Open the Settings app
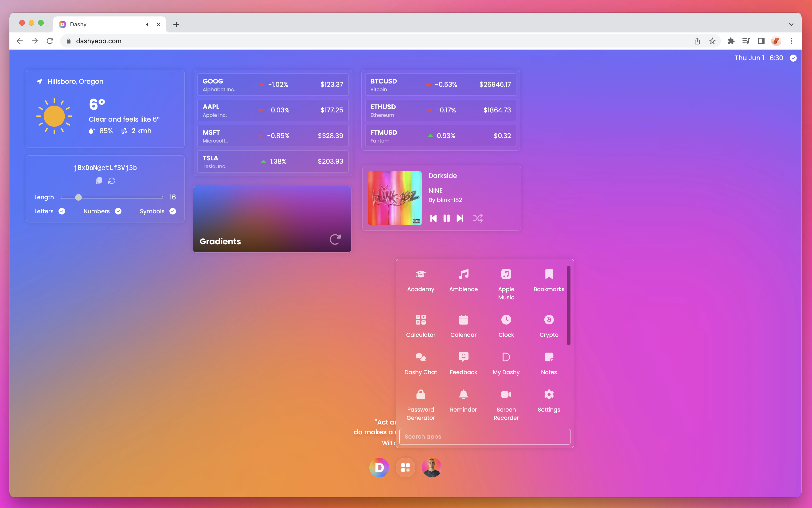The height and width of the screenshot is (508, 812). pyautogui.click(x=549, y=401)
